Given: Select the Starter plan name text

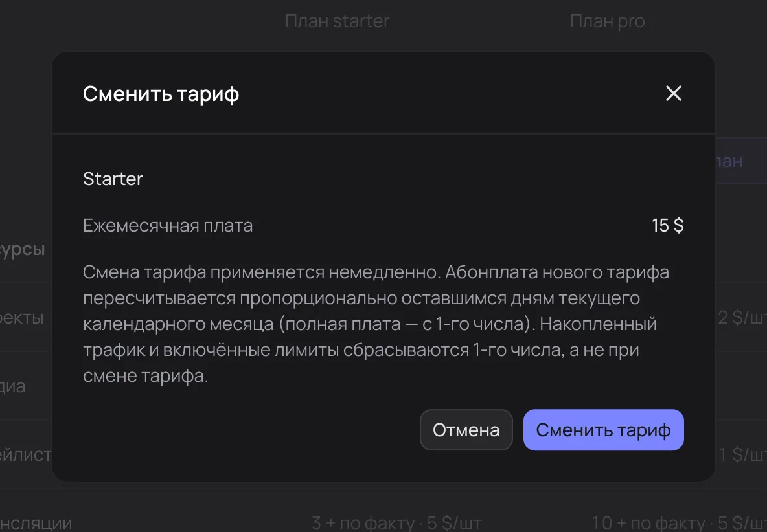Looking at the screenshot, I should click(113, 179).
